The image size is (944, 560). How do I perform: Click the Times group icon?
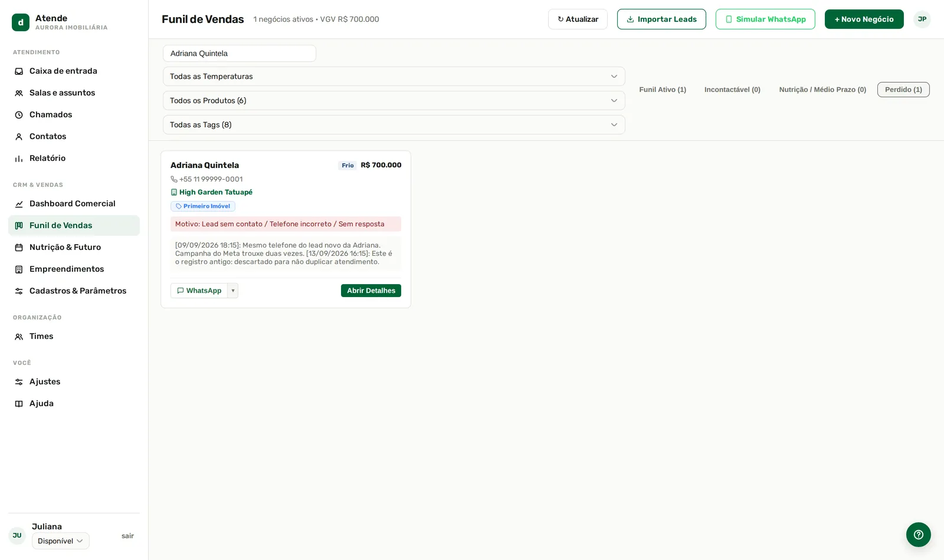tap(19, 337)
